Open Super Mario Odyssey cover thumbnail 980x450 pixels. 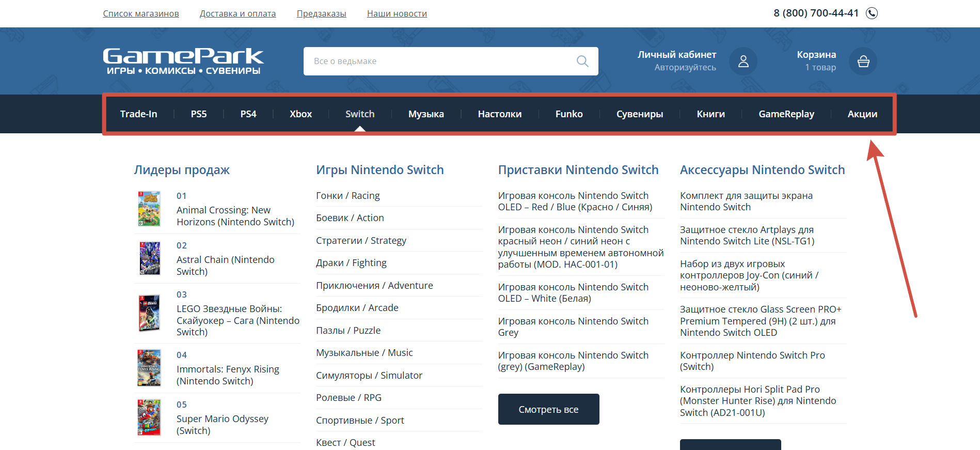pos(149,417)
